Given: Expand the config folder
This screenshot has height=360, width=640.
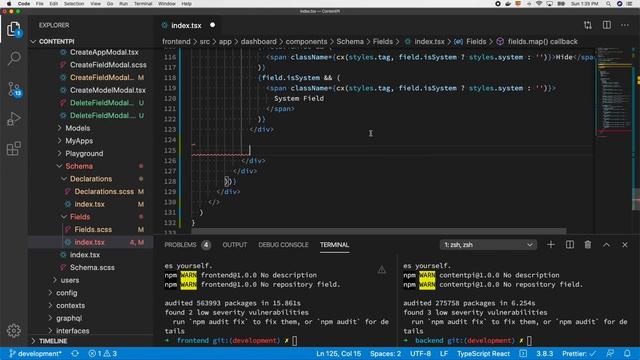Looking at the screenshot, I should pyautogui.click(x=67, y=293).
